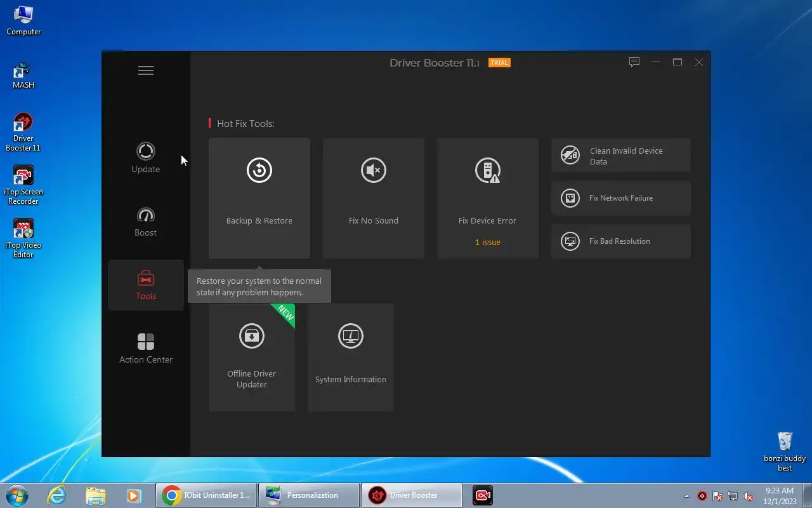Open the Fix Bad Resolution tool
The width and height of the screenshot is (812, 508).
click(621, 241)
